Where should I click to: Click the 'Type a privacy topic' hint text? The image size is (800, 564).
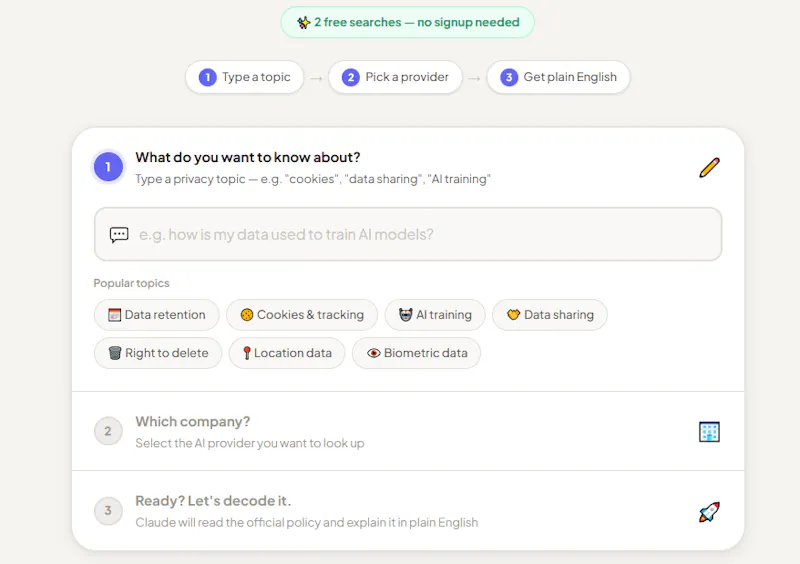pyautogui.click(x=313, y=179)
